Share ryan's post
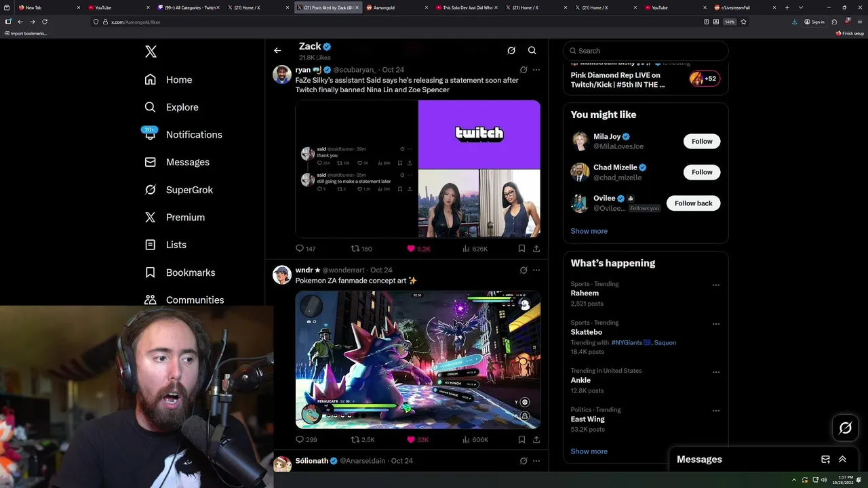Image resolution: width=868 pixels, height=488 pixels. coord(536,249)
